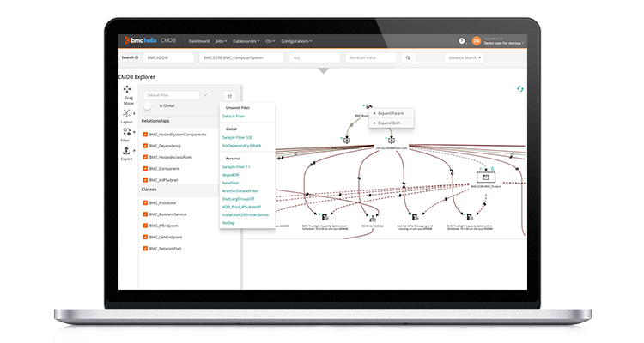Screen dimensions: 644x343
Task: Toggle the Is Global switch
Action: tap(149, 105)
